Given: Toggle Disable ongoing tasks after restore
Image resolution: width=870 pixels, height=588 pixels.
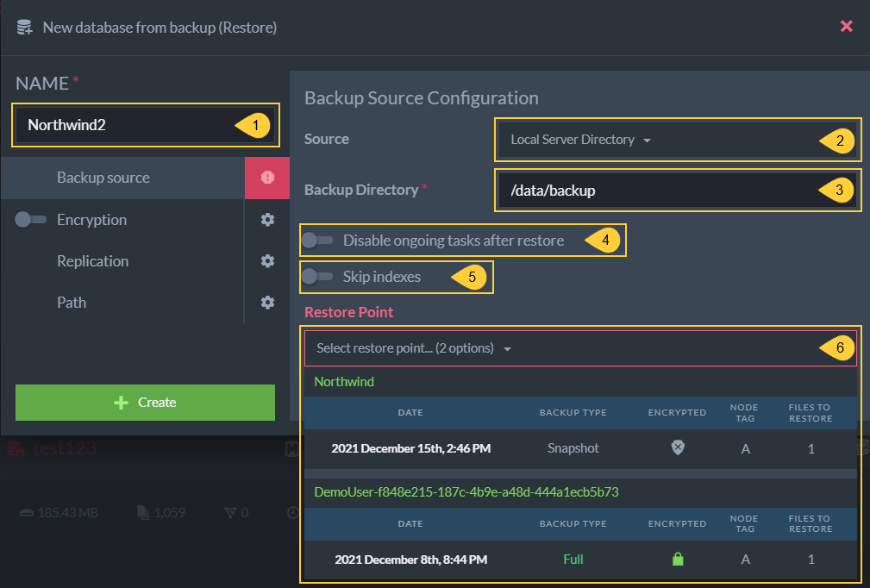Looking at the screenshot, I should 317,241.
